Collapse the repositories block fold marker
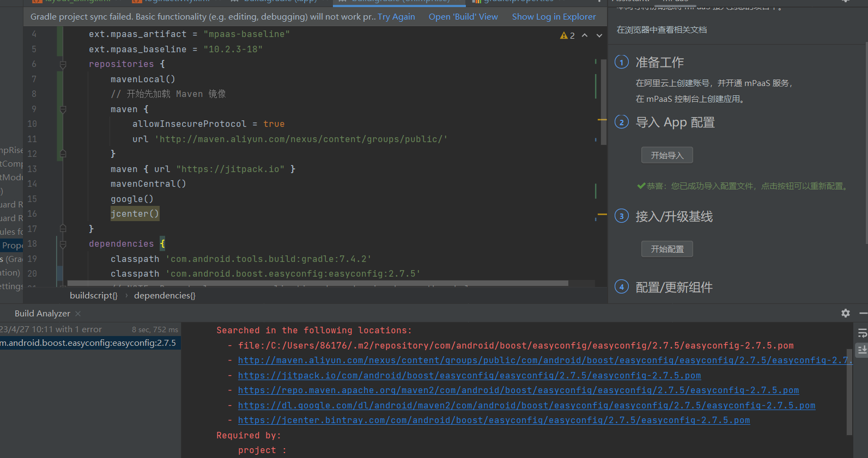 pyautogui.click(x=63, y=64)
